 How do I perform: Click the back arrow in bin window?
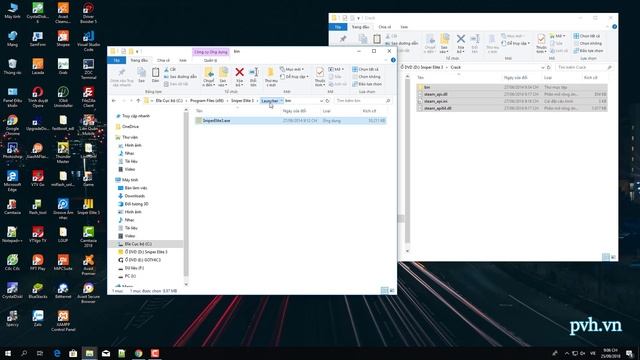tap(114, 101)
